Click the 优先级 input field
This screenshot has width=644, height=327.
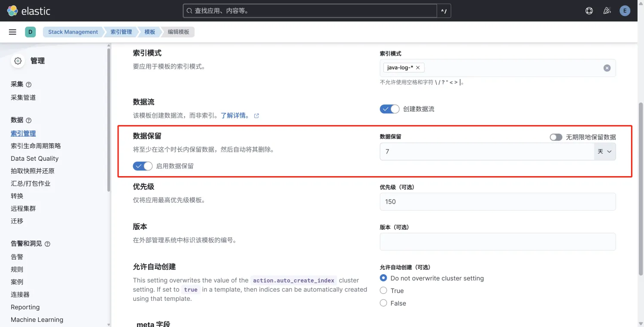[x=498, y=202]
